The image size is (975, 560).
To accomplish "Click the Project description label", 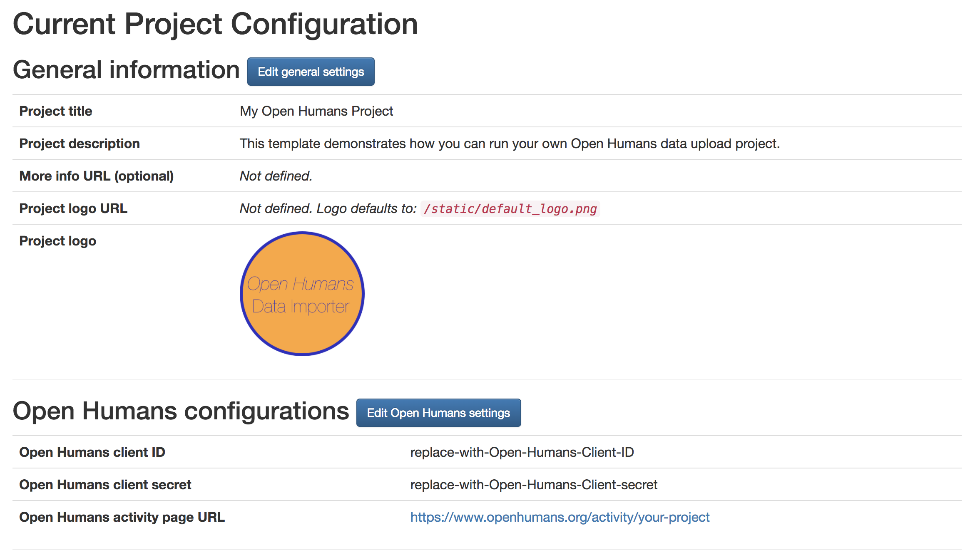I will (80, 144).
